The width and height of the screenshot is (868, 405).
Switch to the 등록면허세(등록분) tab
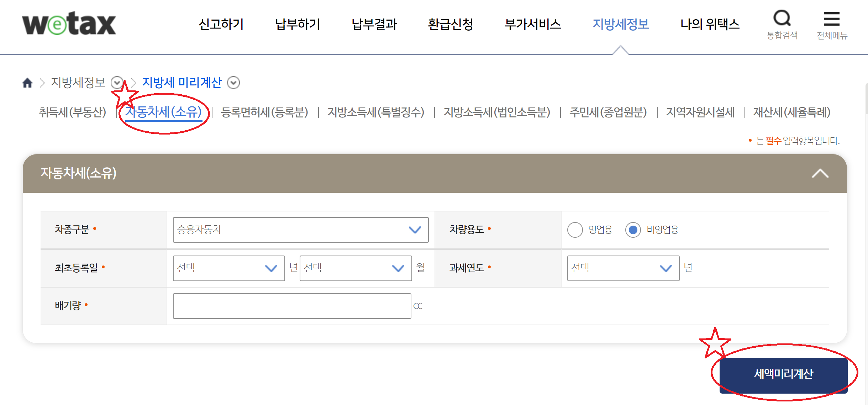[264, 112]
